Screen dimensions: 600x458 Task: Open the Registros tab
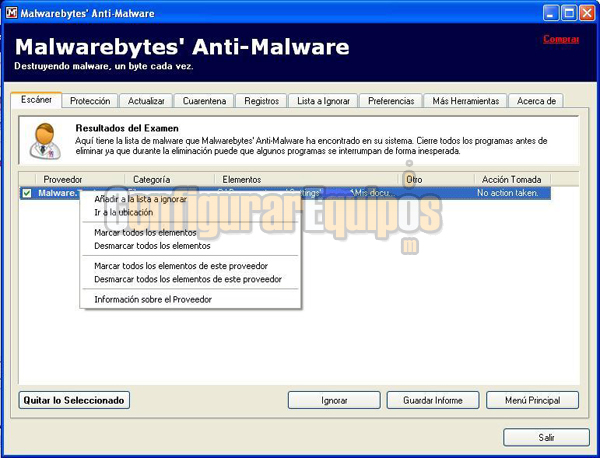coord(261,101)
